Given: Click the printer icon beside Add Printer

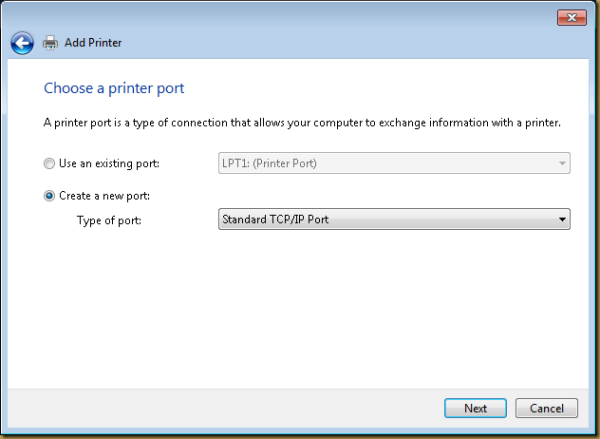Looking at the screenshot, I should [50, 43].
